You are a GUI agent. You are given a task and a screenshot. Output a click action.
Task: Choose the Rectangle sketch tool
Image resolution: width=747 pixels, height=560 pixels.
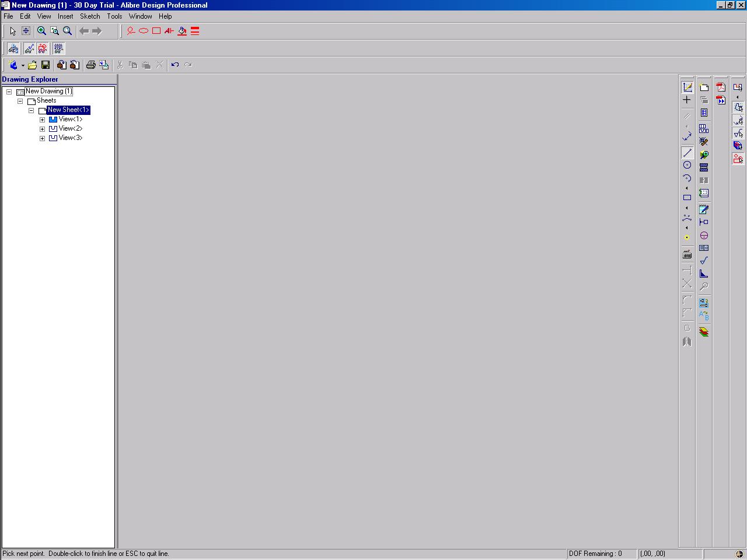click(687, 198)
